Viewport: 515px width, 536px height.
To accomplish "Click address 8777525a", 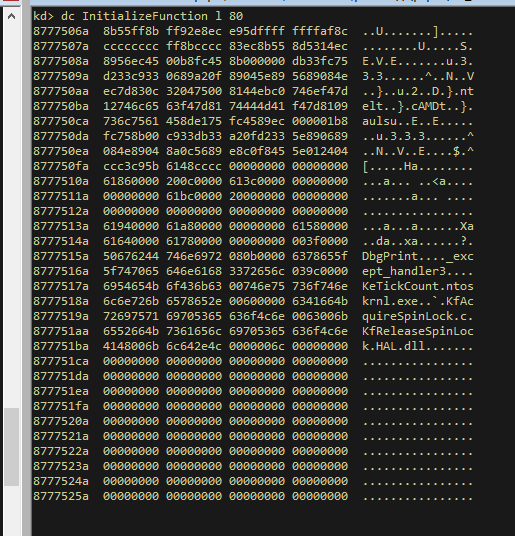I will pyautogui.click(x=61, y=497).
